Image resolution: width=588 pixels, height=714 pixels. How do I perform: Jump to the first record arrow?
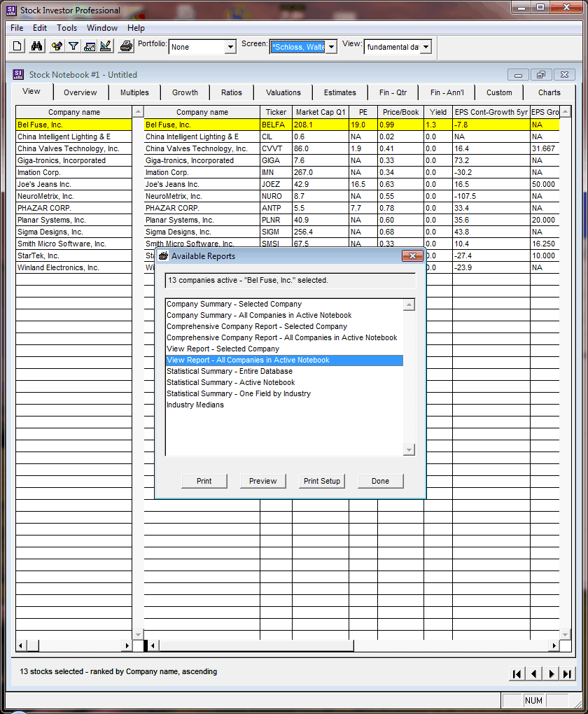[517, 674]
